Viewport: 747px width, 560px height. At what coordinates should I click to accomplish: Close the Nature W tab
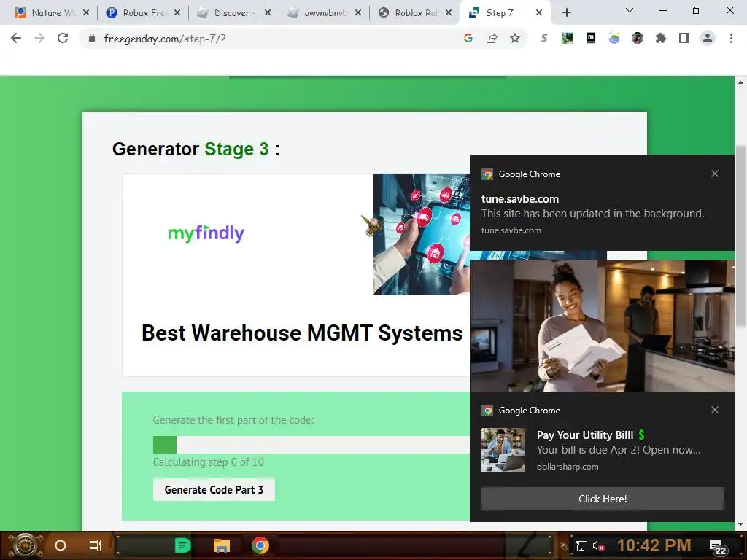point(86,13)
